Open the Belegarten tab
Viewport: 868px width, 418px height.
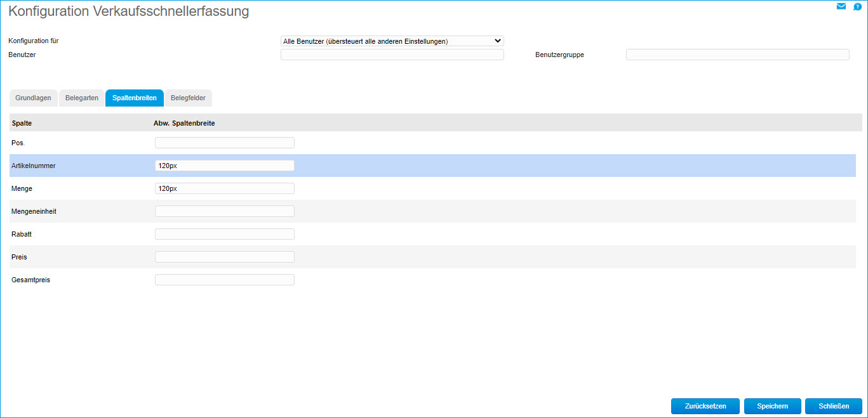[82, 98]
